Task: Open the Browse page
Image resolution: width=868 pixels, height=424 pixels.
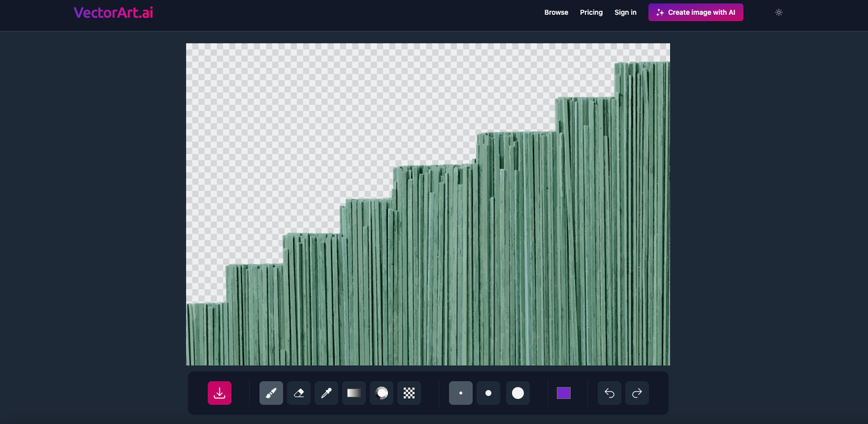Action: click(x=556, y=12)
